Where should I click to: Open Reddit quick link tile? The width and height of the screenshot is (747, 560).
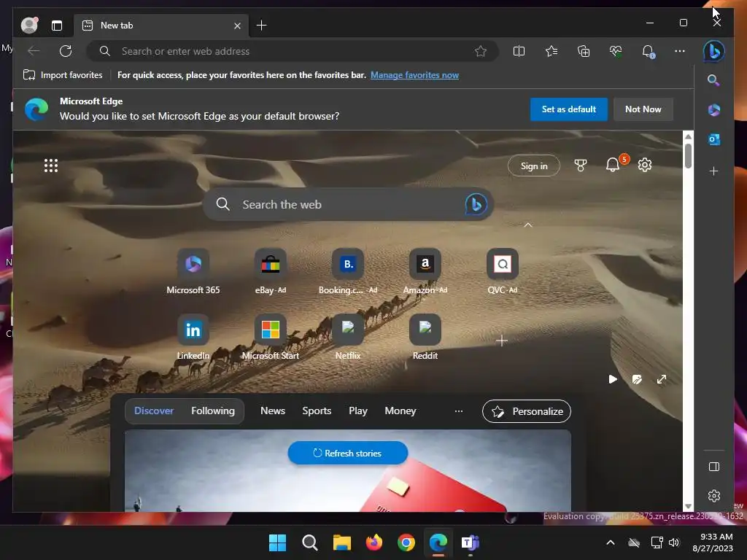pos(425,337)
